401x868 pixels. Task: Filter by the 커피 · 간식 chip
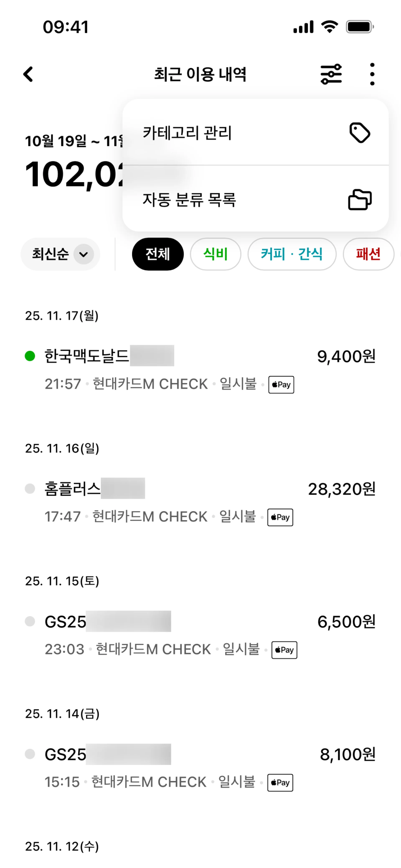[x=292, y=254]
